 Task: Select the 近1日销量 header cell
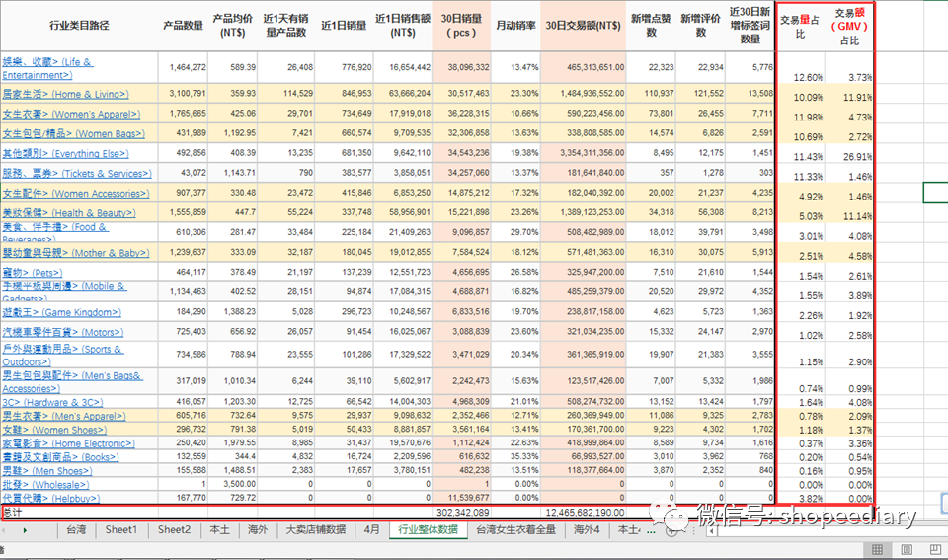pyautogui.click(x=344, y=26)
